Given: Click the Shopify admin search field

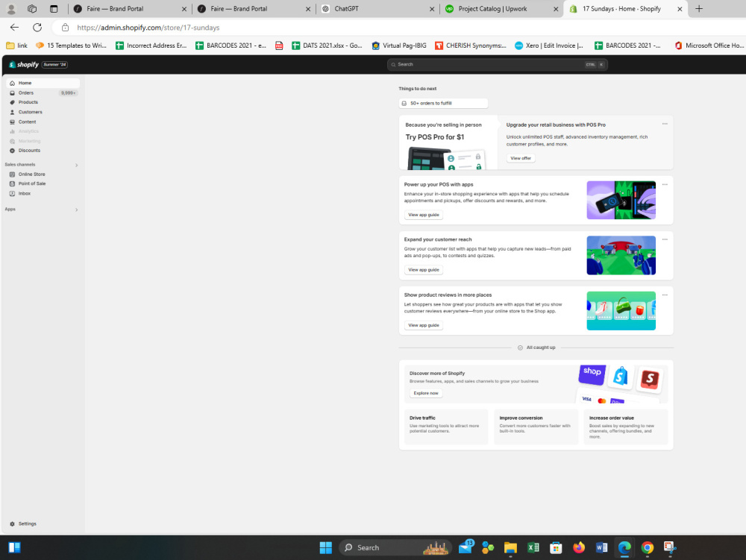Looking at the screenshot, I should pos(497,65).
